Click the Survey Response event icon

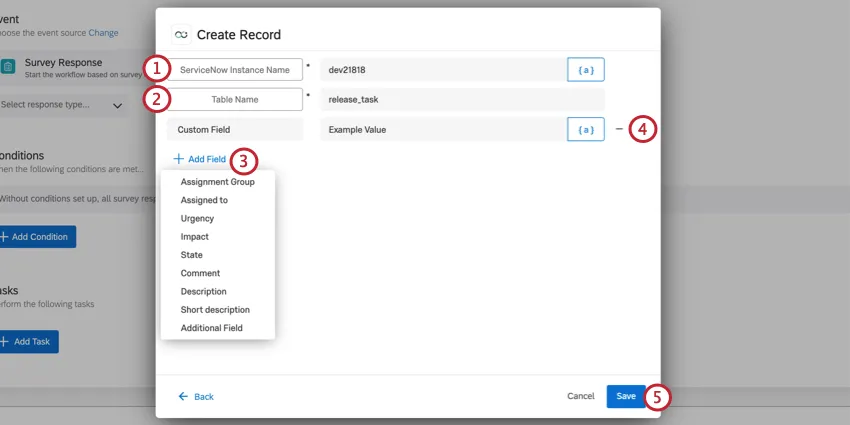[8, 67]
